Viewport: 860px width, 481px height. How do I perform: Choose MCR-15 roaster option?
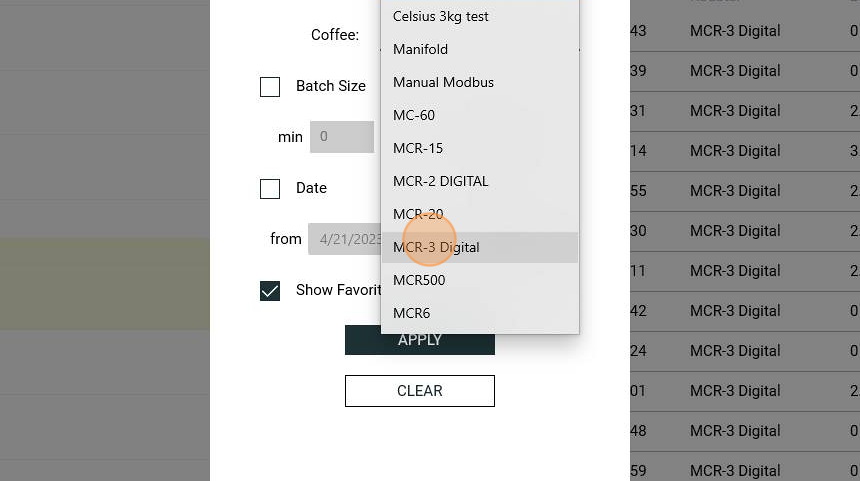click(480, 148)
